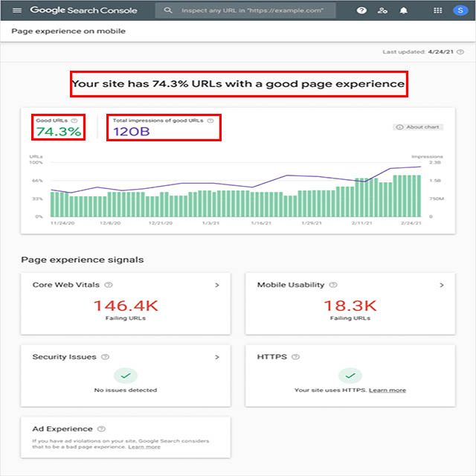Click the account avatar icon
The height and width of the screenshot is (476, 476).
459,10
